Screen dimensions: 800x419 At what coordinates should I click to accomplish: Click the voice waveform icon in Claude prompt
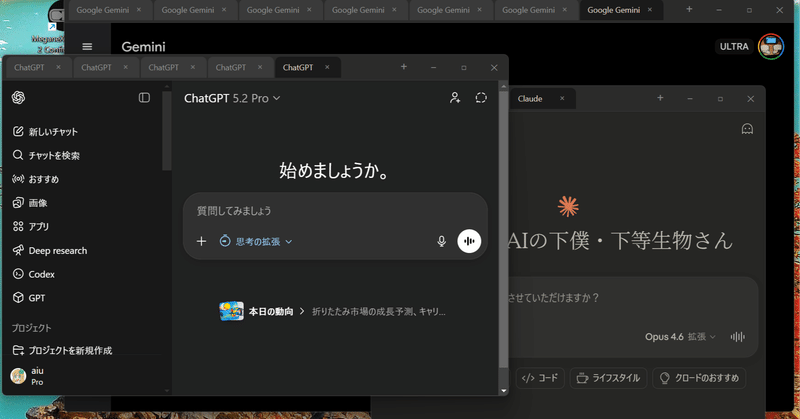pos(737,337)
